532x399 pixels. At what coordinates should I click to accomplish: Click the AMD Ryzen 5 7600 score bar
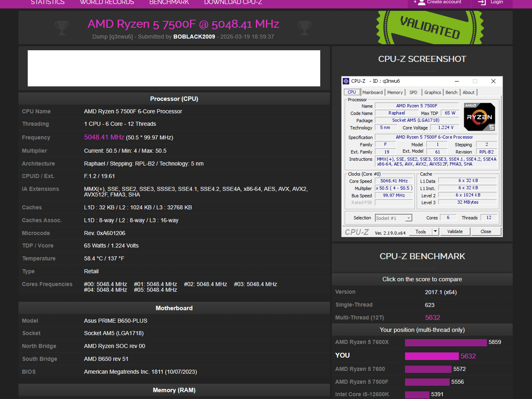(x=428, y=369)
